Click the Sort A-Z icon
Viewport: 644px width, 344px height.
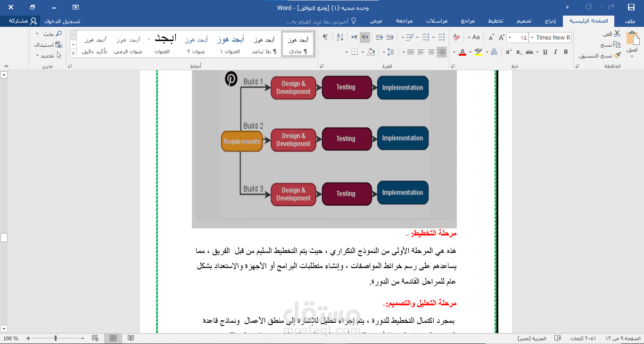point(339,37)
